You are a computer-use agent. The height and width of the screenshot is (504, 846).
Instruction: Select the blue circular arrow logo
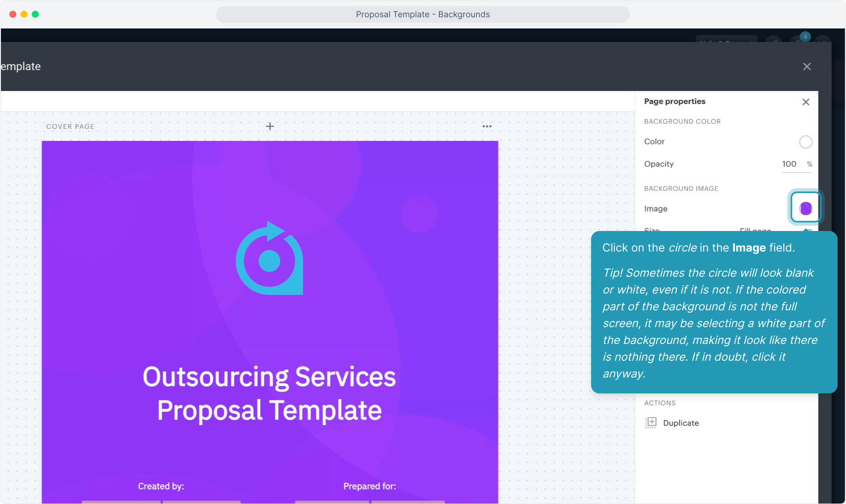269,258
